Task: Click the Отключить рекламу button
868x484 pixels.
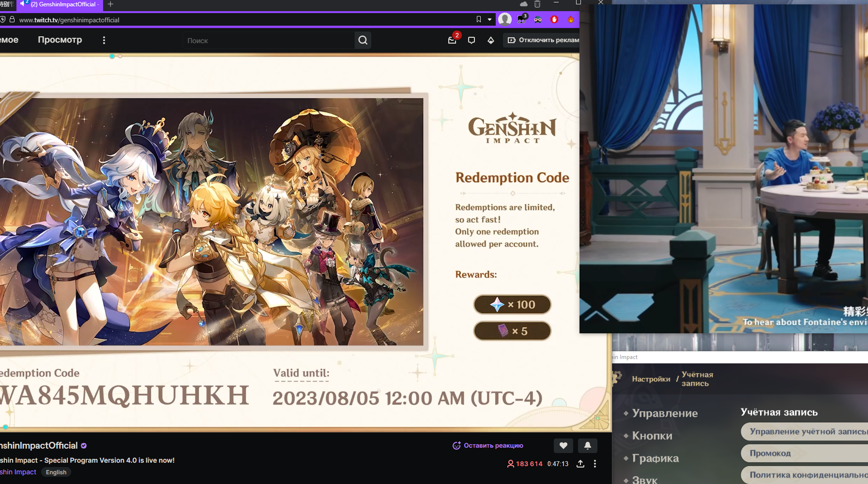Action: [542, 40]
